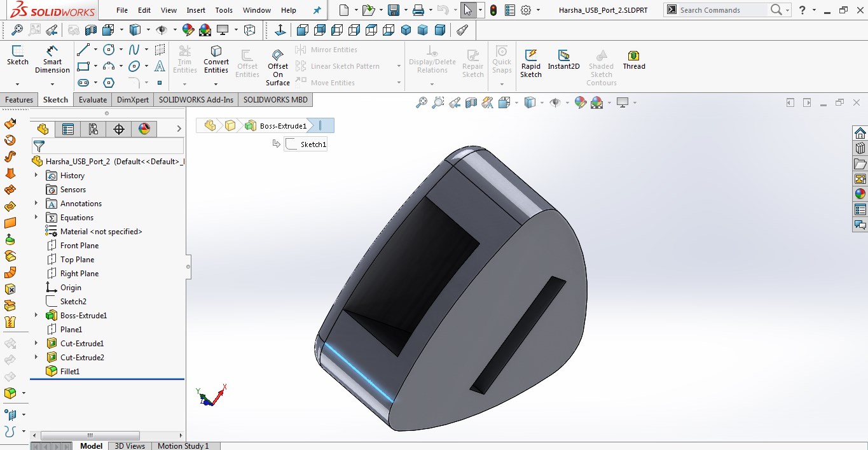Select the Circle sketch tool
The width and height of the screenshot is (868, 450).
(x=109, y=50)
